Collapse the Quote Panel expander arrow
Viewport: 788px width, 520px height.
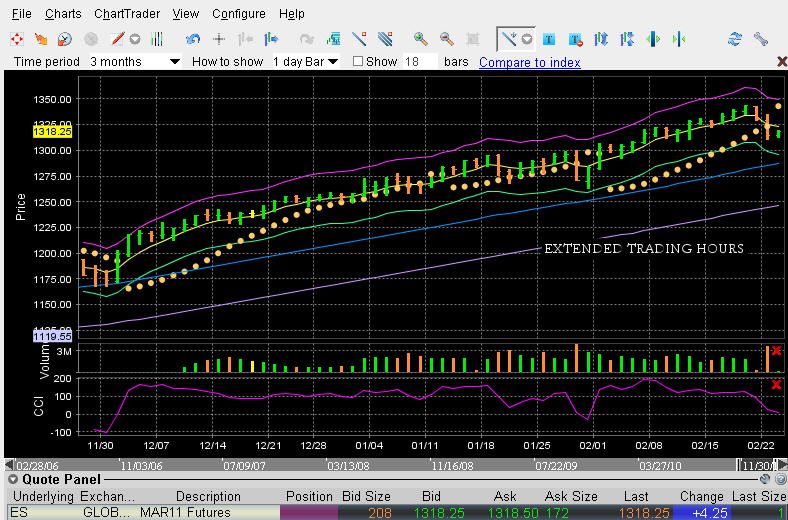tap(13, 479)
